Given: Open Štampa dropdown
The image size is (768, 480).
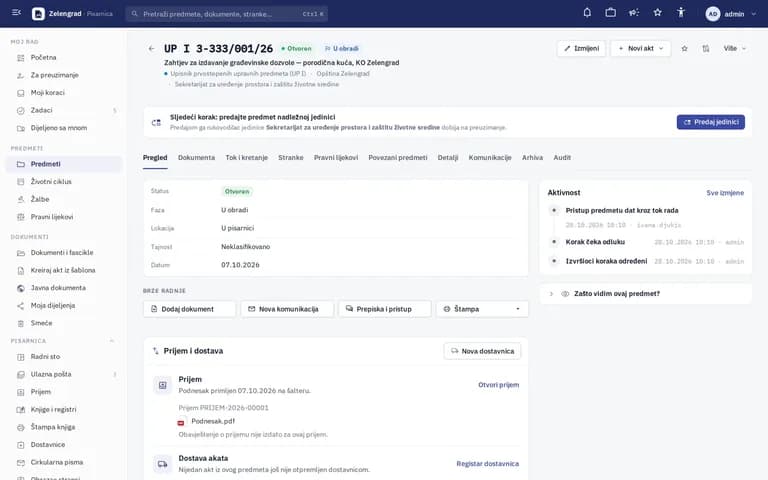Looking at the screenshot, I should (x=482, y=309).
